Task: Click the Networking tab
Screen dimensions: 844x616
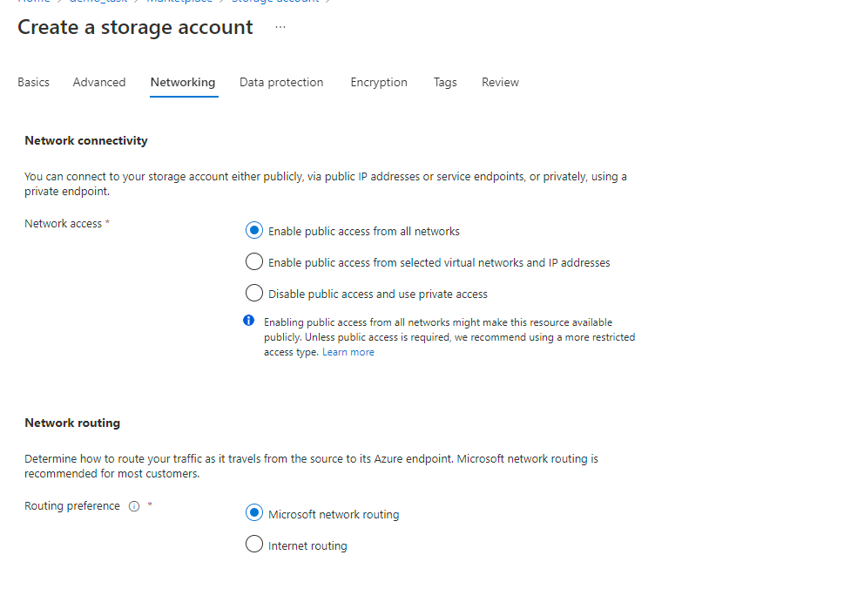Action: click(183, 82)
